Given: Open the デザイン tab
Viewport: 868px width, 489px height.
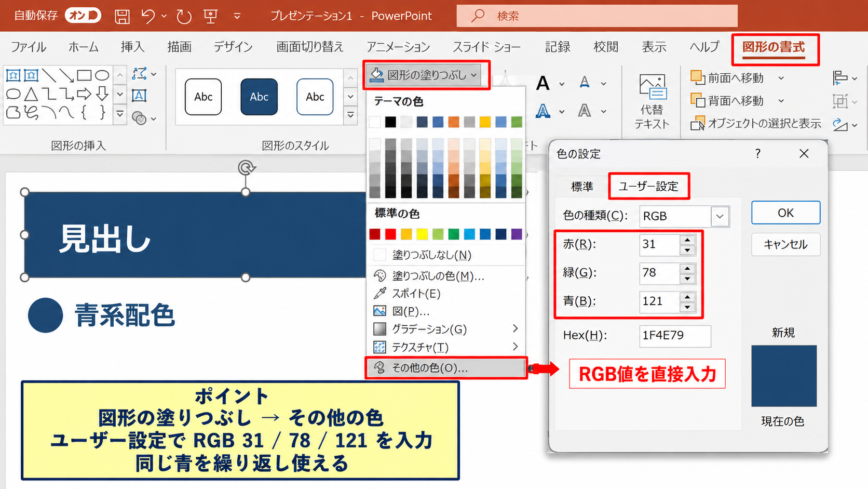Looking at the screenshot, I should 234,47.
